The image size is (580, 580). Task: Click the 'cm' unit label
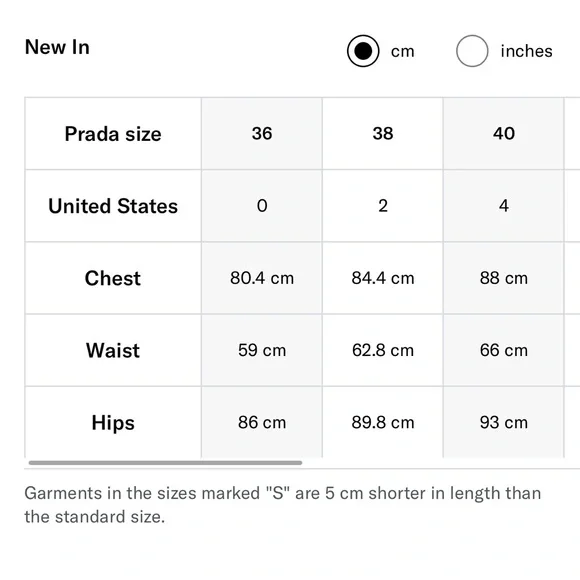click(402, 51)
